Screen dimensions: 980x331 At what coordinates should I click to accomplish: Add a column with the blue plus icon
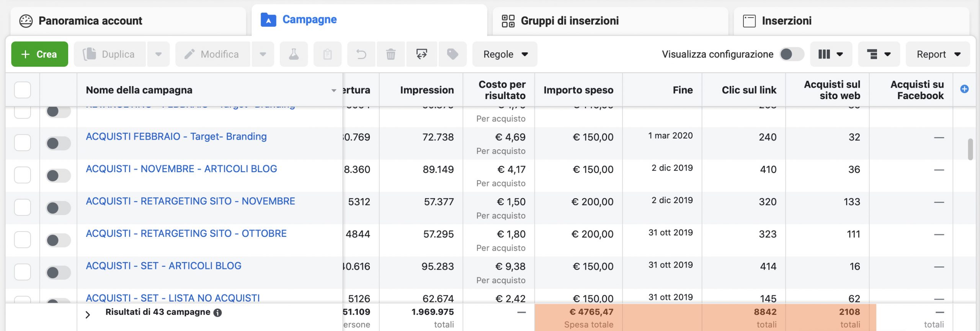pos(964,89)
